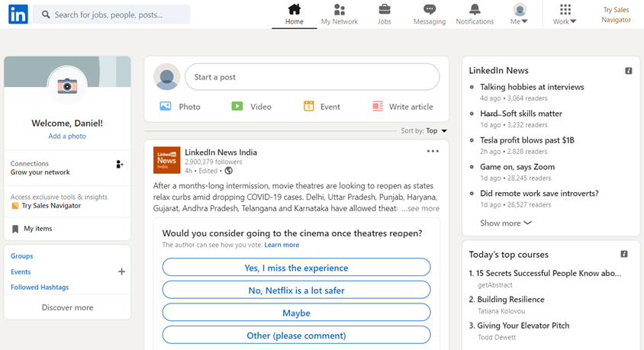Go to the My Network tab
The image size is (644, 350).
(x=340, y=14)
